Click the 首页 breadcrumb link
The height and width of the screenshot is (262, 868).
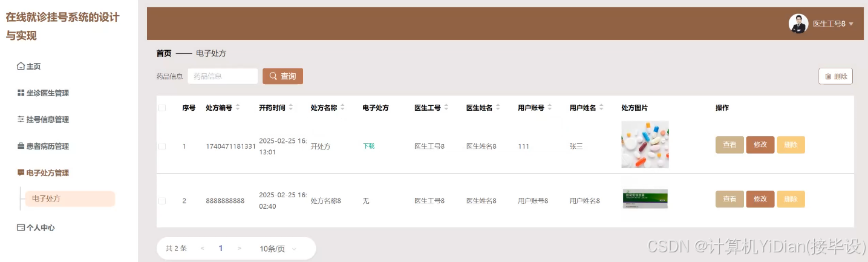(x=164, y=54)
